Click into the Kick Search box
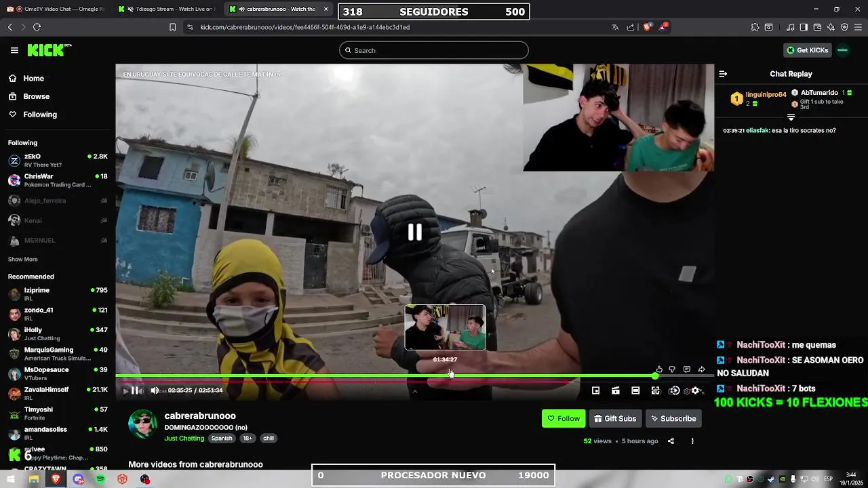This screenshot has height=488, width=868. (434, 50)
